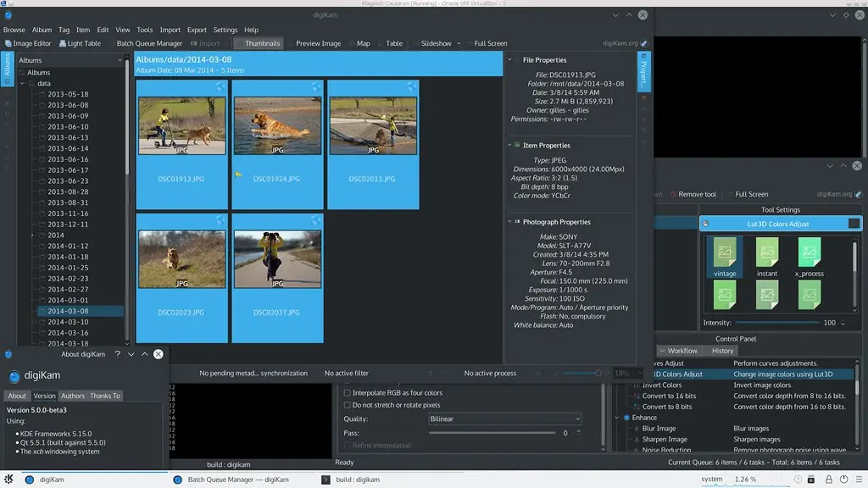Open the Quality dropdown set to Bilinear
The height and width of the screenshot is (488, 868).
pos(504,419)
